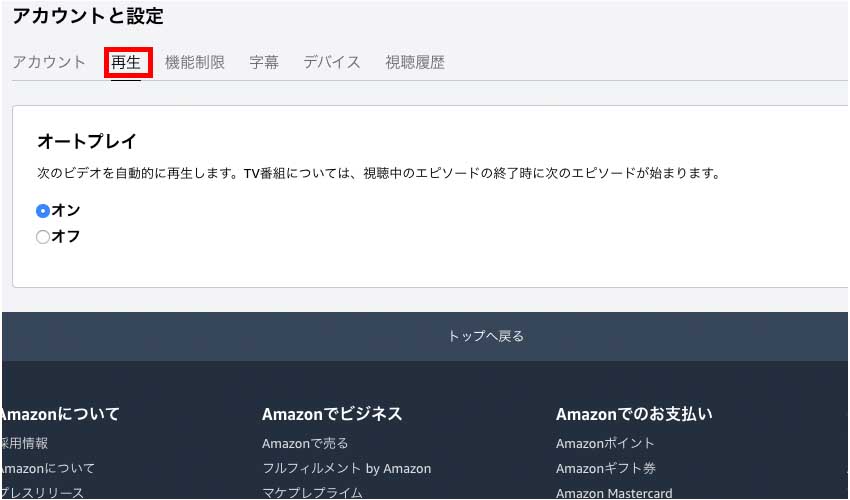Image resolution: width=850 pixels, height=500 pixels.
Task: View the 視聴履歴 tab
Action: (x=415, y=62)
